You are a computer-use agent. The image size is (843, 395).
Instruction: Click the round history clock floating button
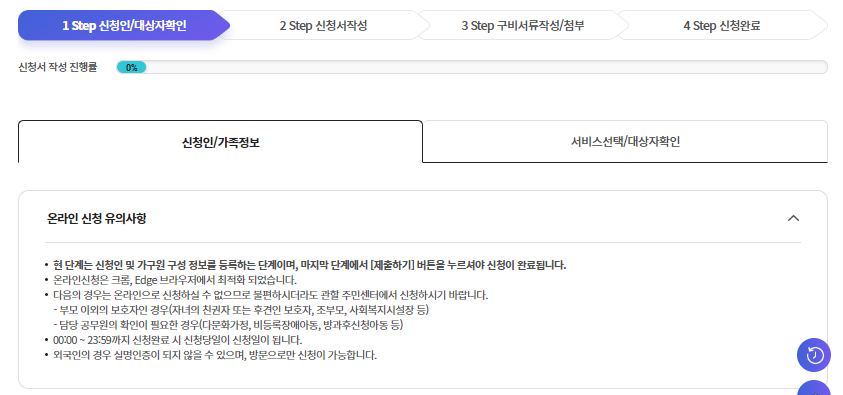pos(813,355)
